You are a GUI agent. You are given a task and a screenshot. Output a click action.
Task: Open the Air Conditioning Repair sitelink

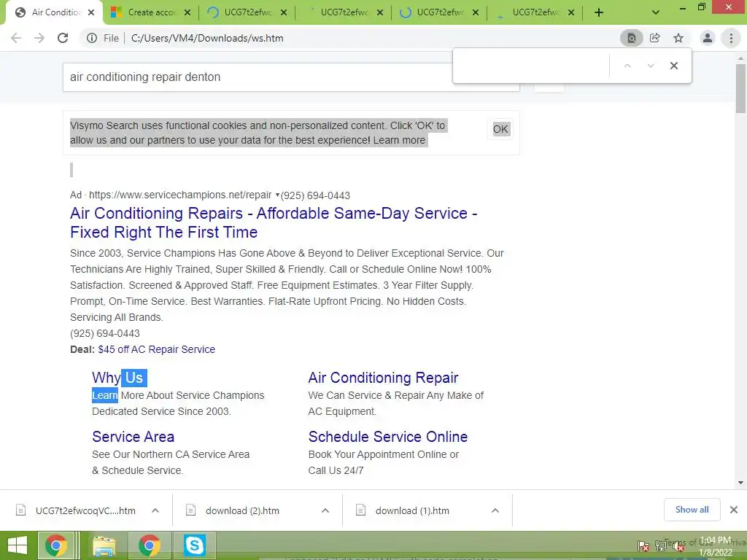[x=383, y=378]
